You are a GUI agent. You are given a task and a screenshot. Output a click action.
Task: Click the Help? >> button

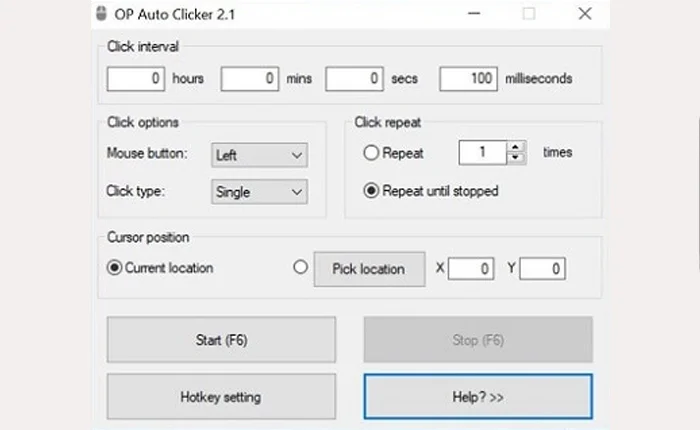478,397
